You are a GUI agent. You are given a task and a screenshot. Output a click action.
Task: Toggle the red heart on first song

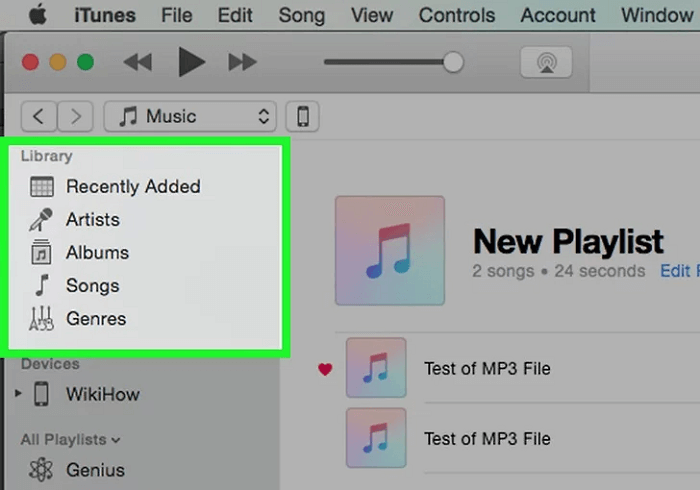coord(325,369)
